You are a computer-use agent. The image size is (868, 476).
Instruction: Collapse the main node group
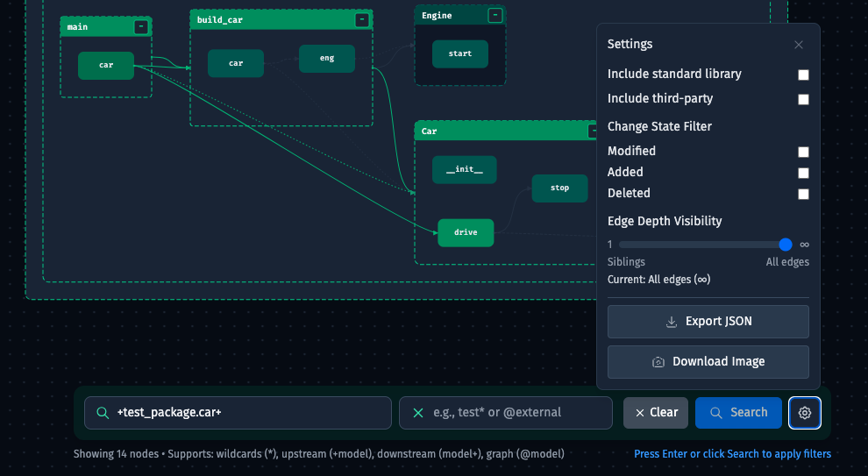click(x=141, y=26)
